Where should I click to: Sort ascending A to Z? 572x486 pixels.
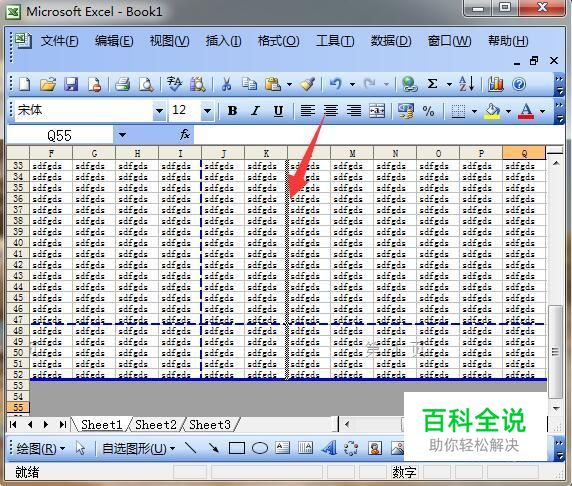click(467, 84)
